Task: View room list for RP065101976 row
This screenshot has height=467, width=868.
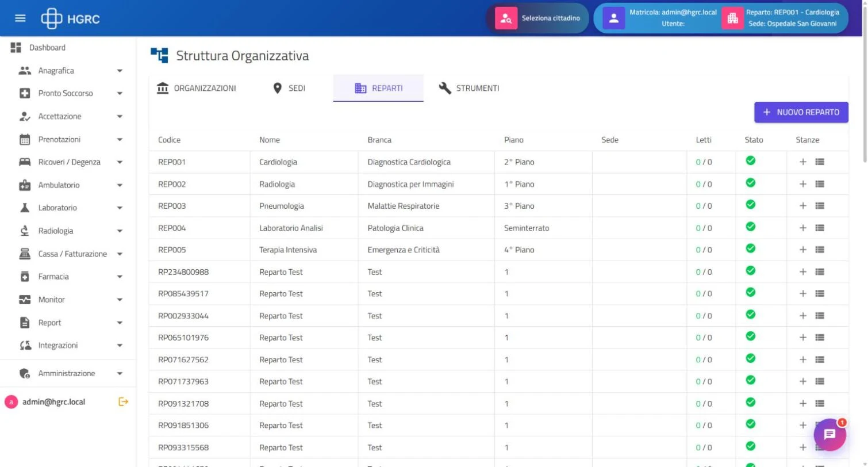Action: tap(820, 338)
